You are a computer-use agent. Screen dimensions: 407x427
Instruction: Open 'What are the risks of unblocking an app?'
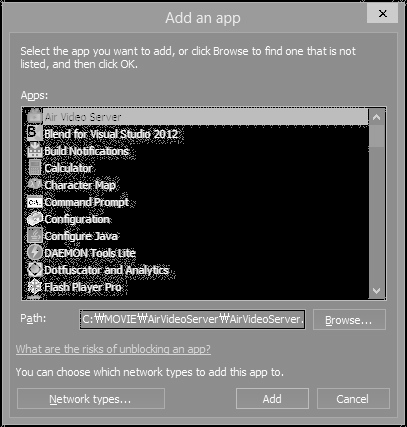(113, 349)
